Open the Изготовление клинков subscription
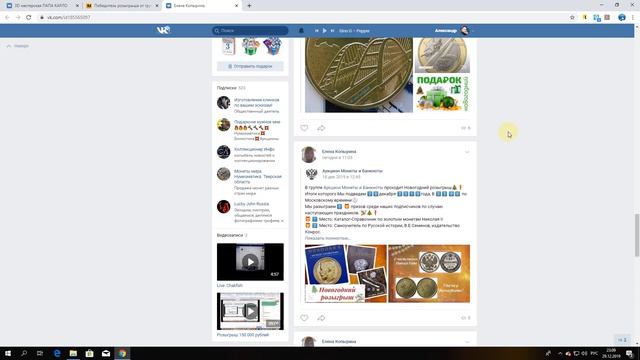Image resolution: width=640 pixels, height=360 pixels. tap(257, 102)
